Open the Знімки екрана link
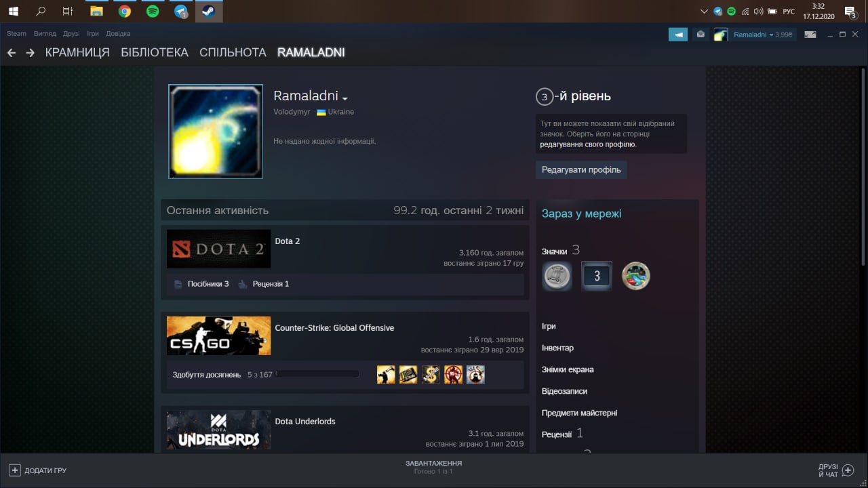Image resolution: width=868 pixels, height=488 pixels. 568,369
